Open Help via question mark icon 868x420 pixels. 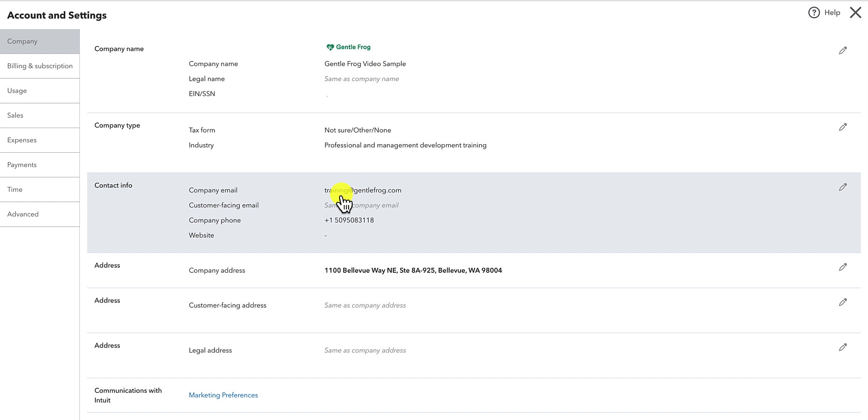coord(814,13)
